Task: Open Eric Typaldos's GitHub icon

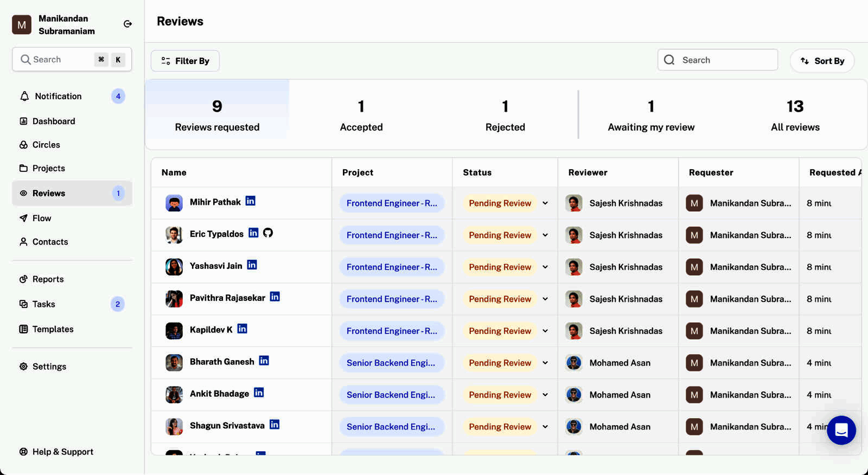Action: coord(268,233)
